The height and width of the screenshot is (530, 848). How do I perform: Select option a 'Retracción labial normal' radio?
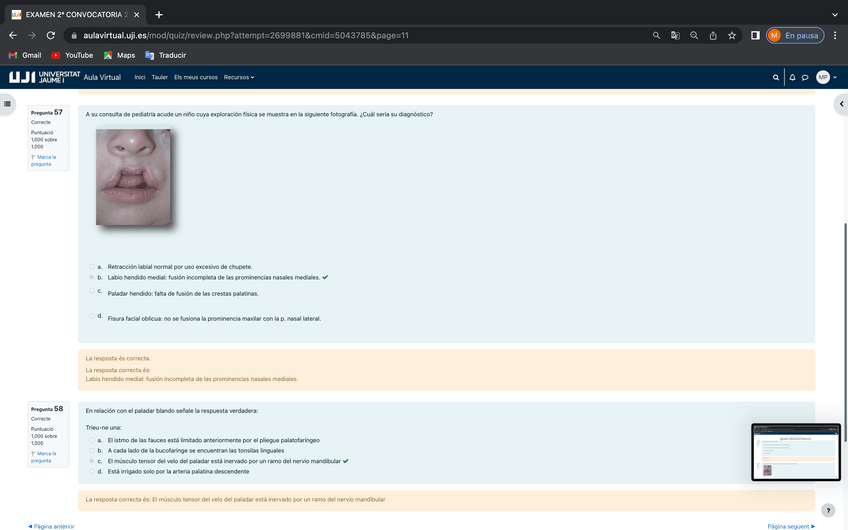pyautogui.click(x=92, y=267)
